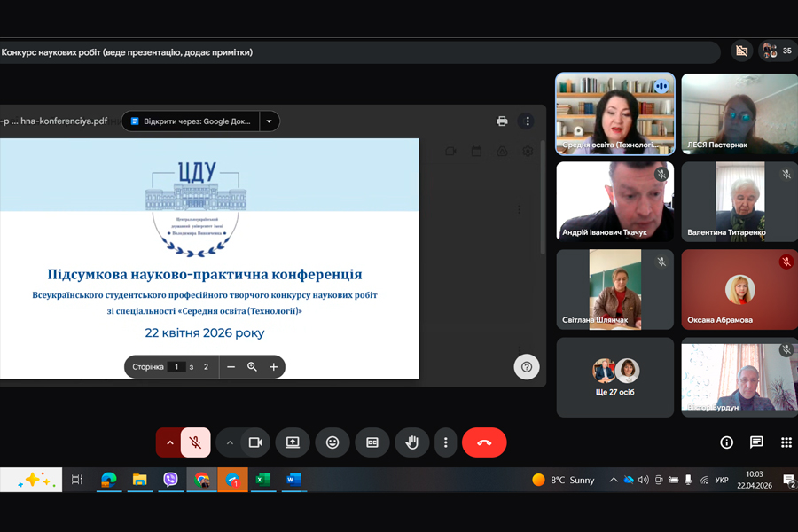Open Microsoft Edge from taskbar
The image size is (798, 532).
(108, 480)
